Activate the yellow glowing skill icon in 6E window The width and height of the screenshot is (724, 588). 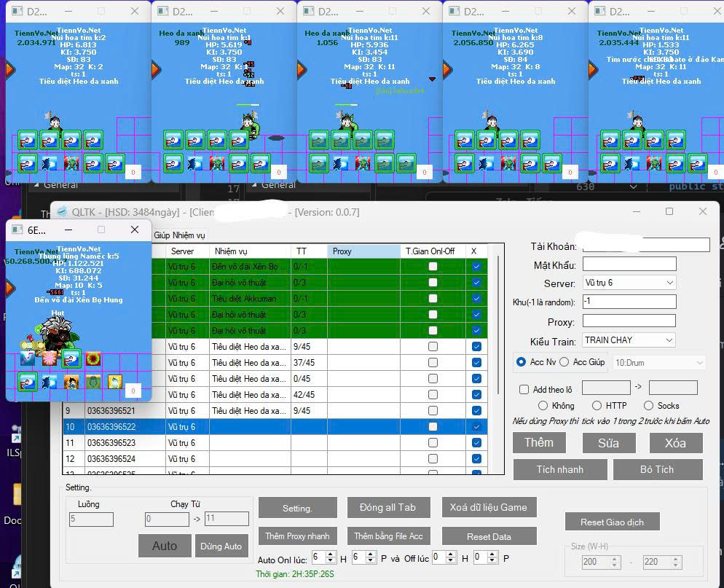115,381
